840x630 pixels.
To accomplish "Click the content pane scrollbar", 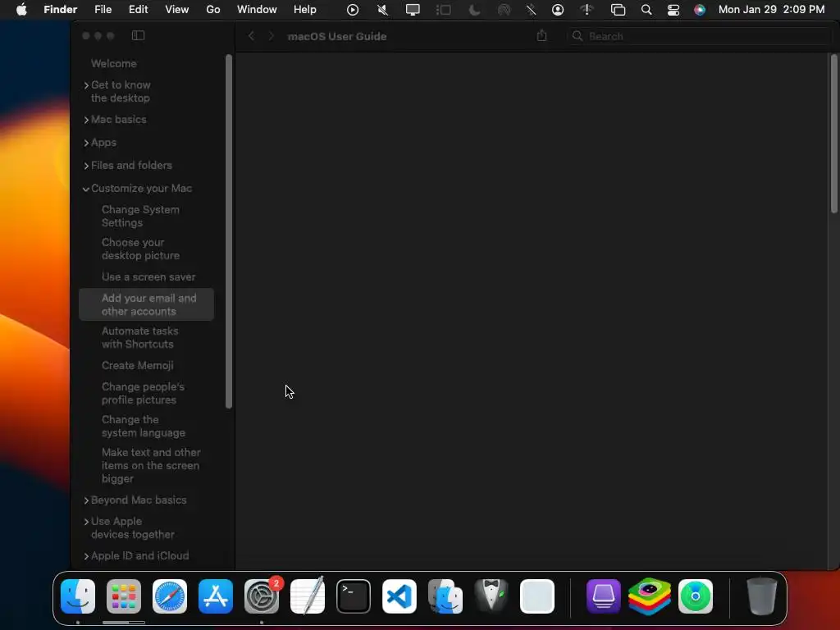I will [834, 134].
